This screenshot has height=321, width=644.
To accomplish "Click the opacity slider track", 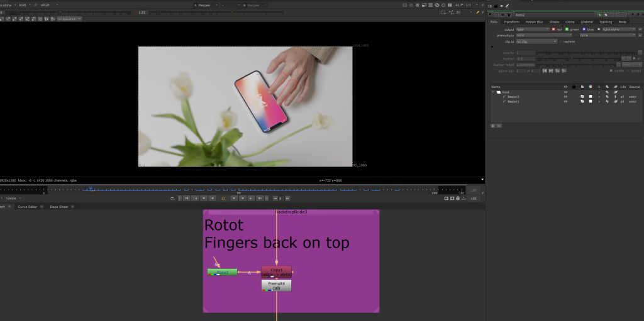I will coord(587,53).
